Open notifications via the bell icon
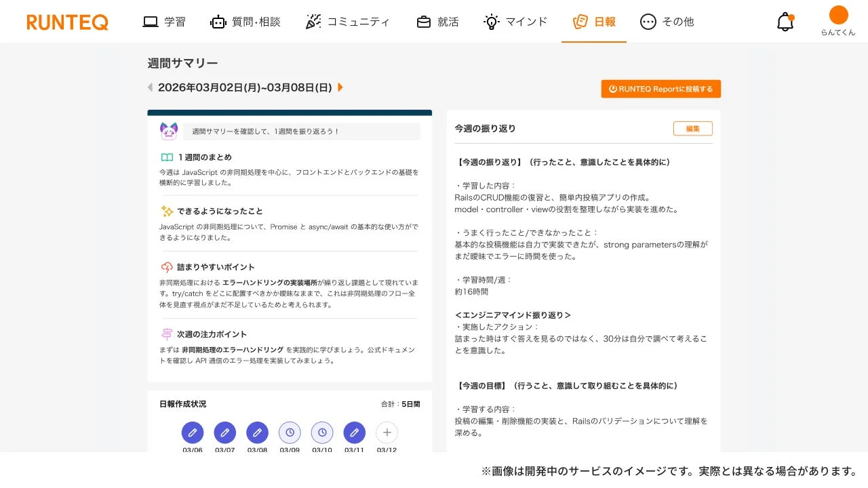The height and width of the screenshot is (488, 868). pos(785,21)
